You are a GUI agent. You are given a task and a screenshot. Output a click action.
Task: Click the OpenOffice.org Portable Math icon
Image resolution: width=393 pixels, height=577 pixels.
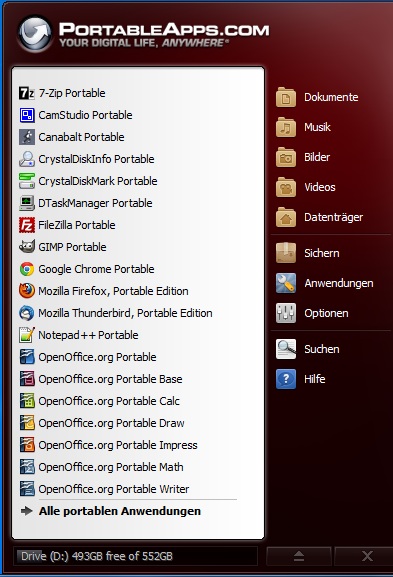(27, 467)
